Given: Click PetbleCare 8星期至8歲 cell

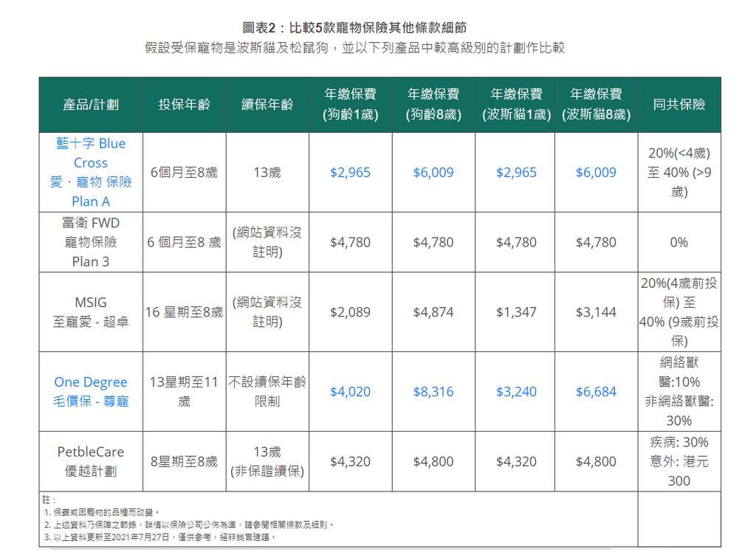Looking at the screenshot, I should (x=184, y=461).
